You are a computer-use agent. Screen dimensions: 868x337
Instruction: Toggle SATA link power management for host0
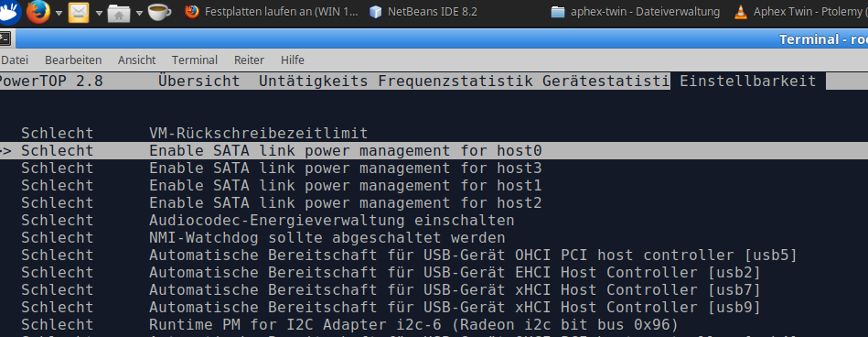coord(434,151)
